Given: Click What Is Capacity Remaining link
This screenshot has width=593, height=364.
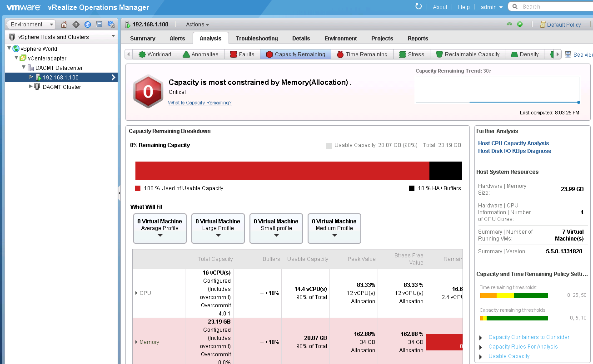Looking at the screenshot, I should pyautogui.click(x=200, y=103).
